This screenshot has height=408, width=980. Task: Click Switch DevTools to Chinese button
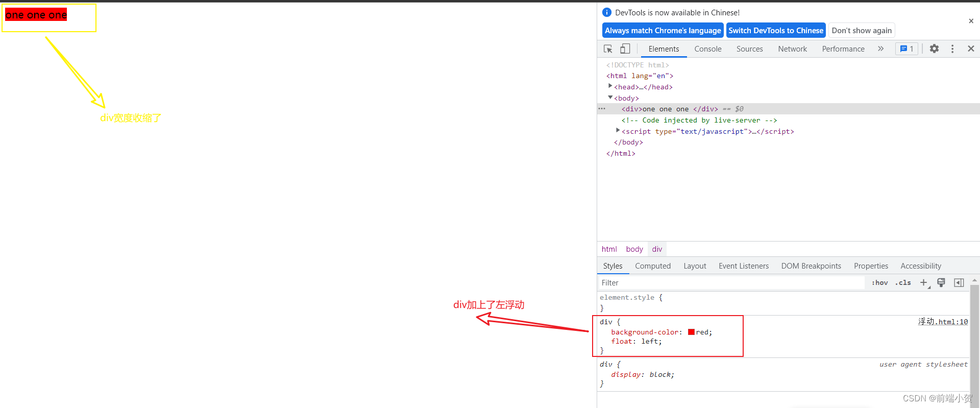[776, 31]
